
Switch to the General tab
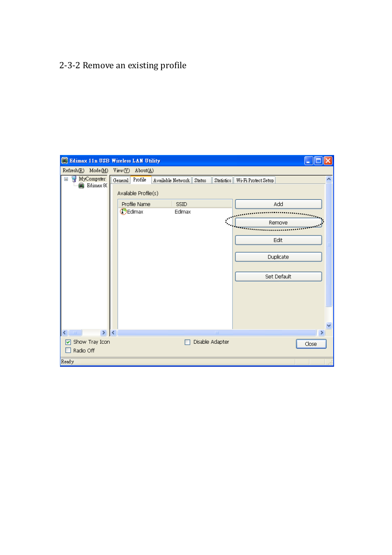point(121,180)
